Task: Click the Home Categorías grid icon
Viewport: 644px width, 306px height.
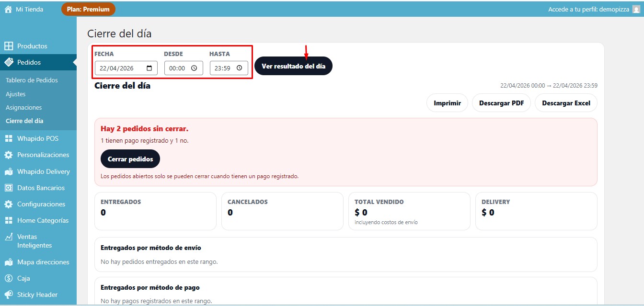Action: coord(9,220)
